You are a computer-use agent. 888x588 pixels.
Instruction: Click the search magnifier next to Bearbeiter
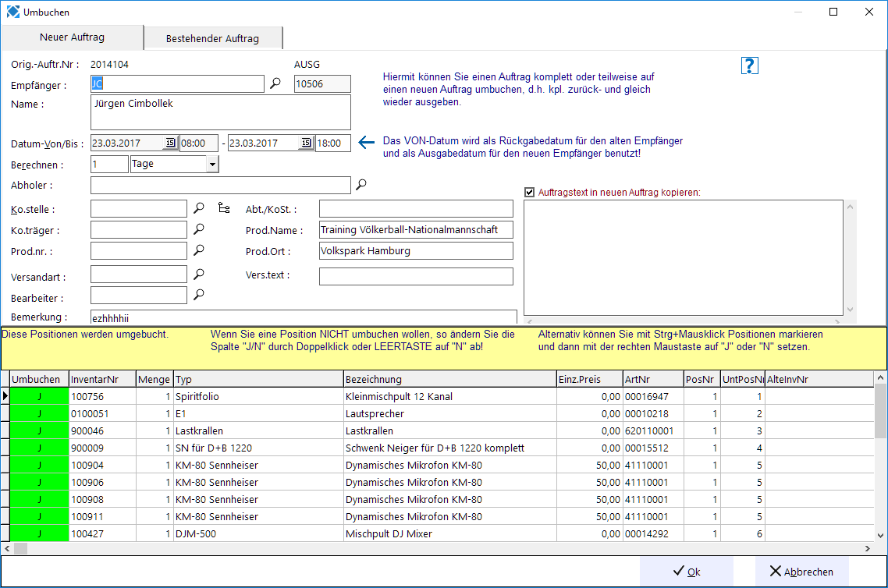tap(199, 294)
